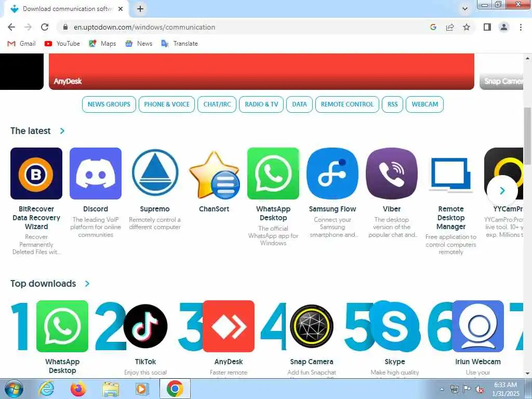Open the Action Center flag icon

click(x=467, y=389)
